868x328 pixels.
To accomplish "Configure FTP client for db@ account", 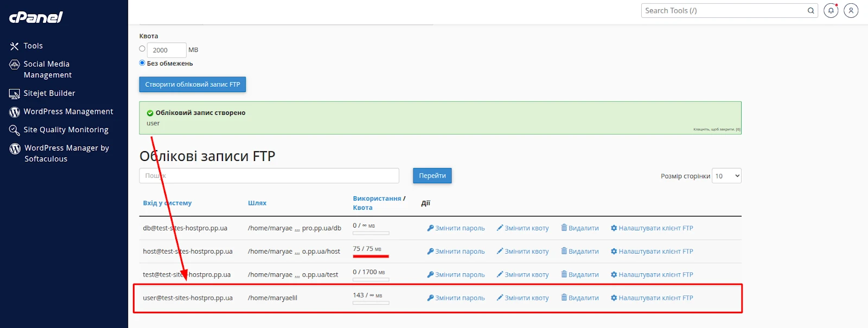I will pos(652,228).
